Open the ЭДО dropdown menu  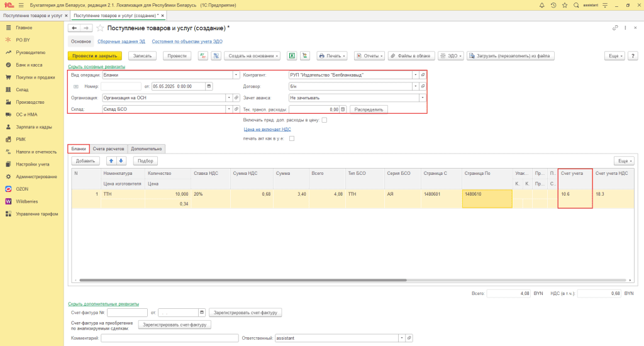click(x=451, y=56)
